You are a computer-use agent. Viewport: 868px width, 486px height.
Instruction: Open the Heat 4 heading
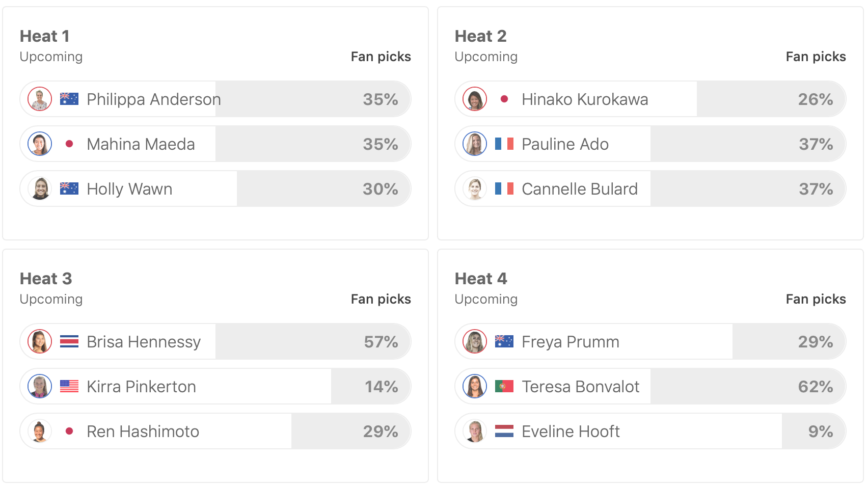tap(481, 279)
